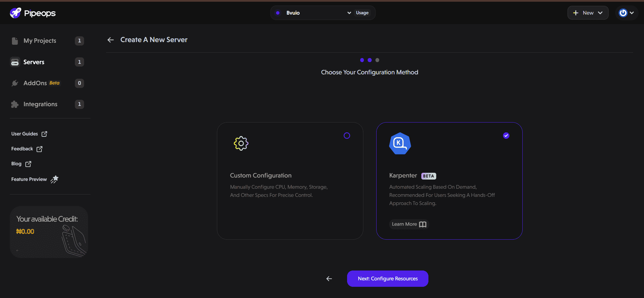The height and width of the screenshot is (298, 644).
Task: Click the Karpenter hexagon logo
Action: 400,143
